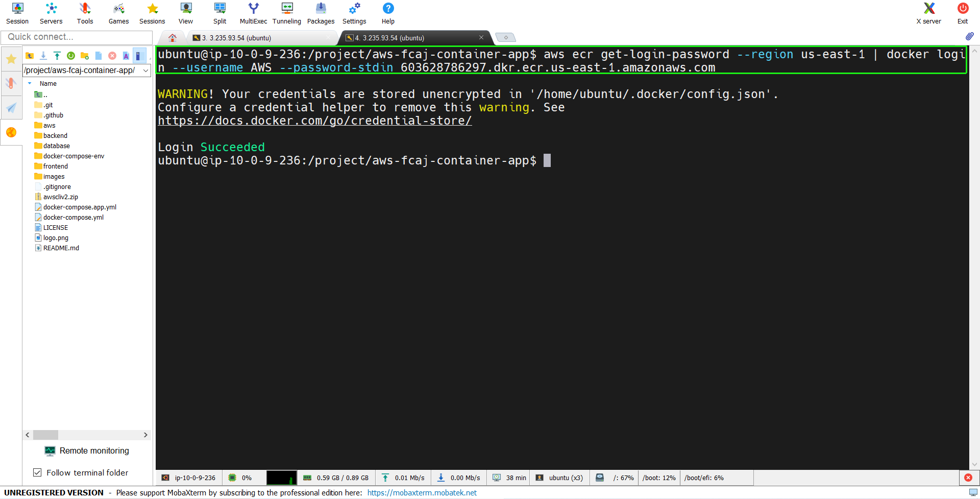Download selected files from SFTP toolbar
Image resolution: width=980 pixels, height=499 pixels.
pyautogui.click(x=43, y=56)
